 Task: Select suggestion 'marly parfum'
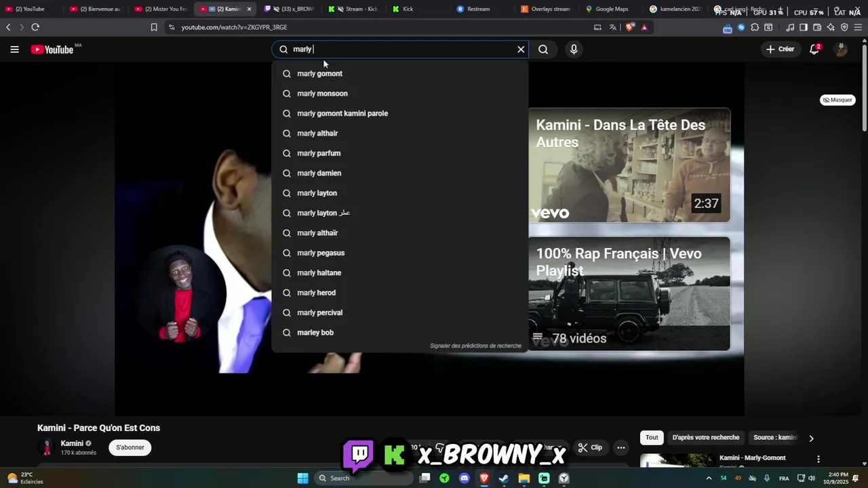[399, 153]
